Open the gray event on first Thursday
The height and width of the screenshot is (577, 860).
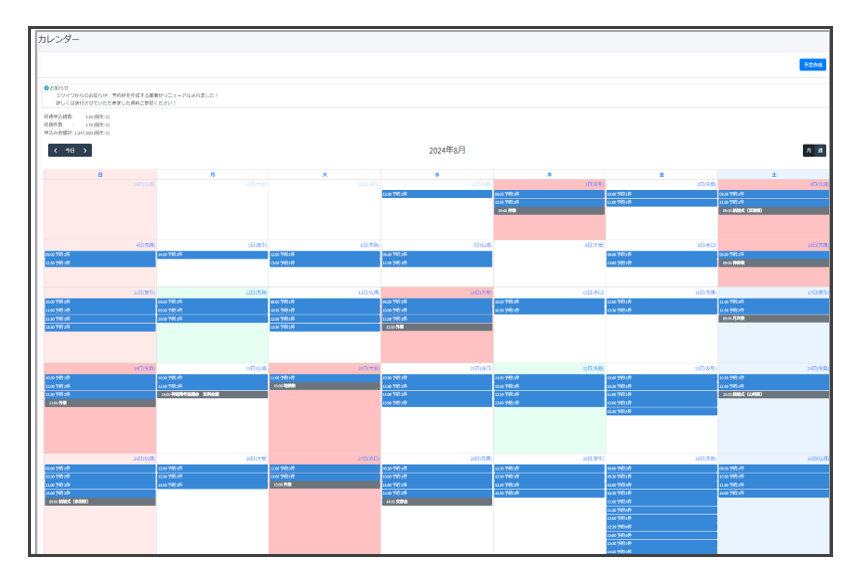548,211
